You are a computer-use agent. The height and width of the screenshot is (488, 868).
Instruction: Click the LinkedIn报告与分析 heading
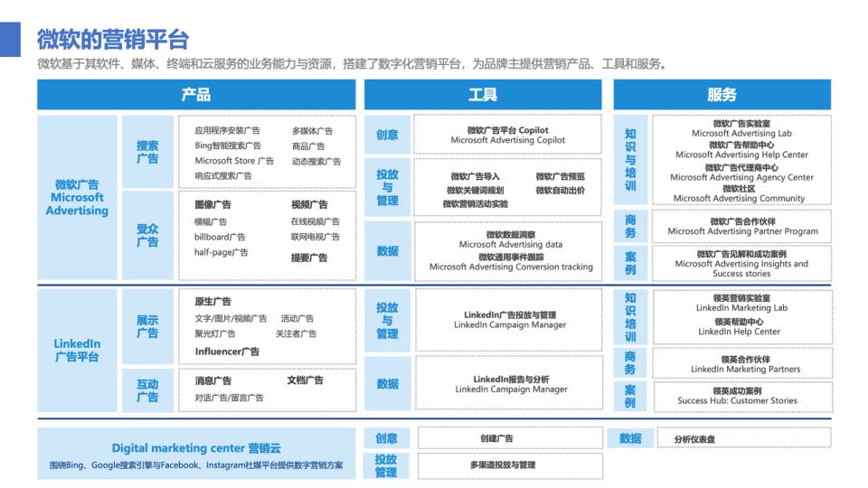pyautogui.click(x=511, y=379)
